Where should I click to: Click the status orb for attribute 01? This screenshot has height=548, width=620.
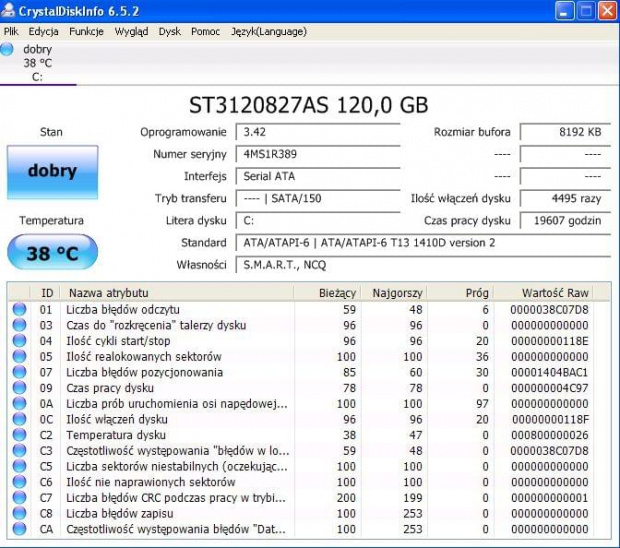[19, 310]
